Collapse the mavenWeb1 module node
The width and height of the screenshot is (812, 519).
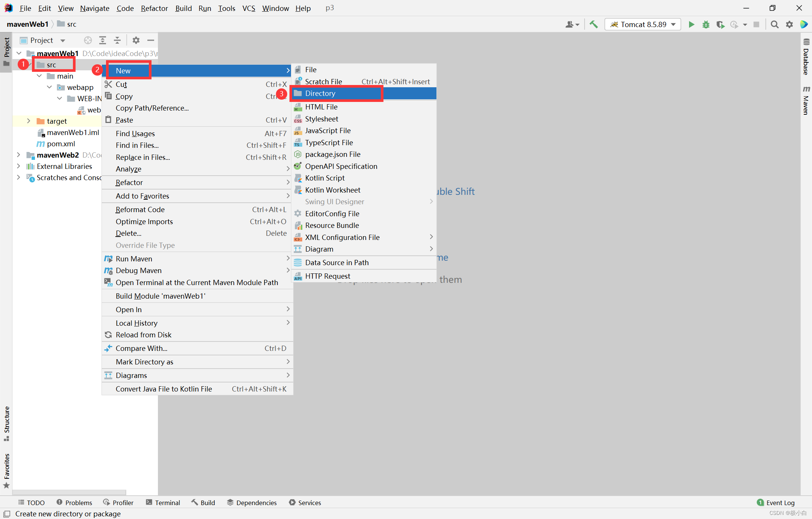point(19,53)
